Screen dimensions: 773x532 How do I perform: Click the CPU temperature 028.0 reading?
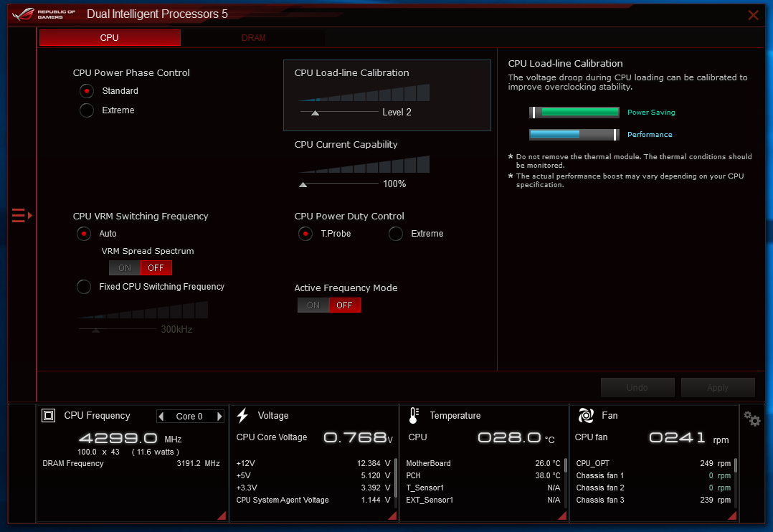[x=516, y=438]
